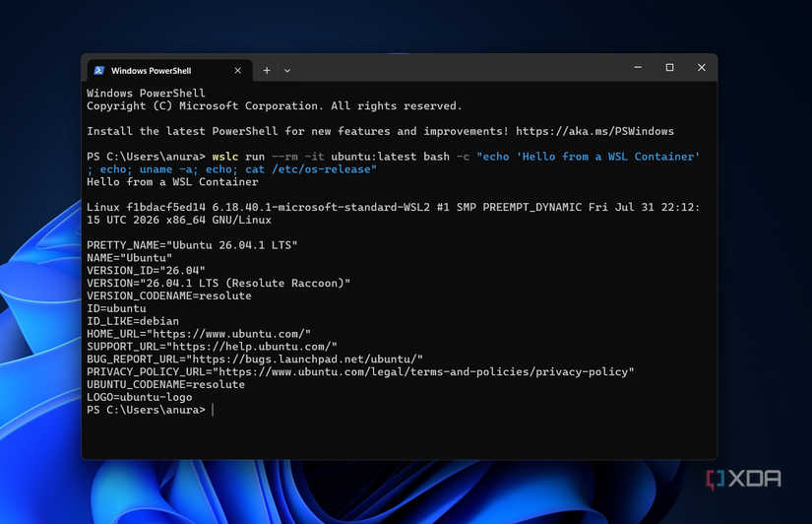
Task: Select the Windows PowerShell tab
Action: tap(169, 71)
